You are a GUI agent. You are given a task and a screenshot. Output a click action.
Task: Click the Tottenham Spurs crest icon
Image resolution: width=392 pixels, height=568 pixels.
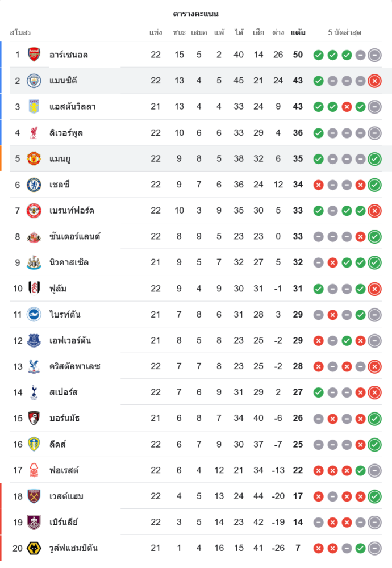click(34, 392)
